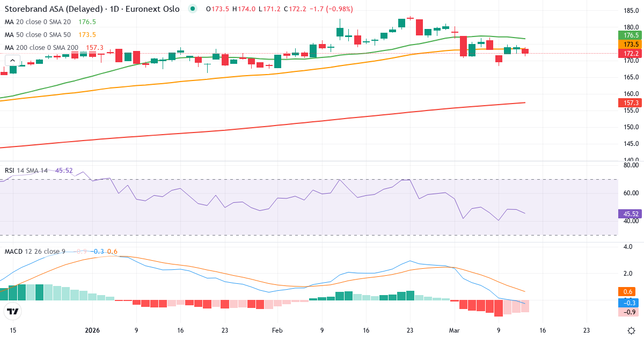
Task: Collapse the indicator legend with chevron button
Action: tap(12, 61)
